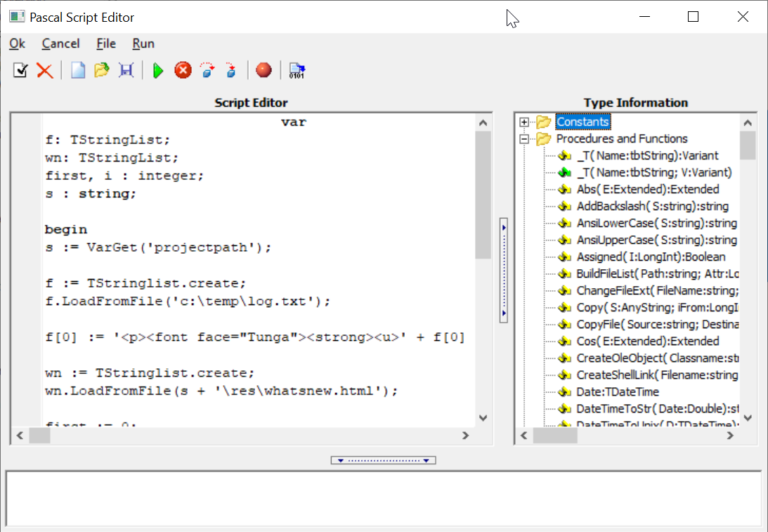Expand the Constants tree node
This screenshot has height=532, width=768.
coord(523,122)
